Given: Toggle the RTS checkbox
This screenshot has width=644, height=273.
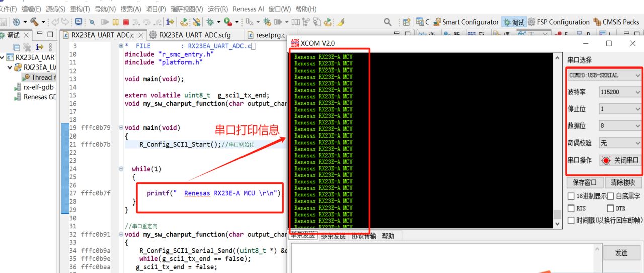Looking at the screenshot, I should [571, 208].
